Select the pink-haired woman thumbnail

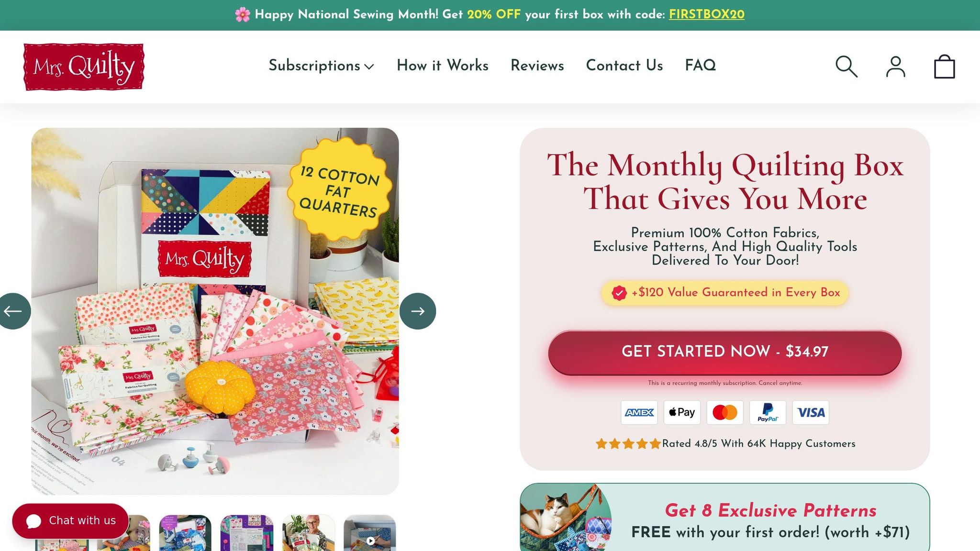click(x=309, y=533)
